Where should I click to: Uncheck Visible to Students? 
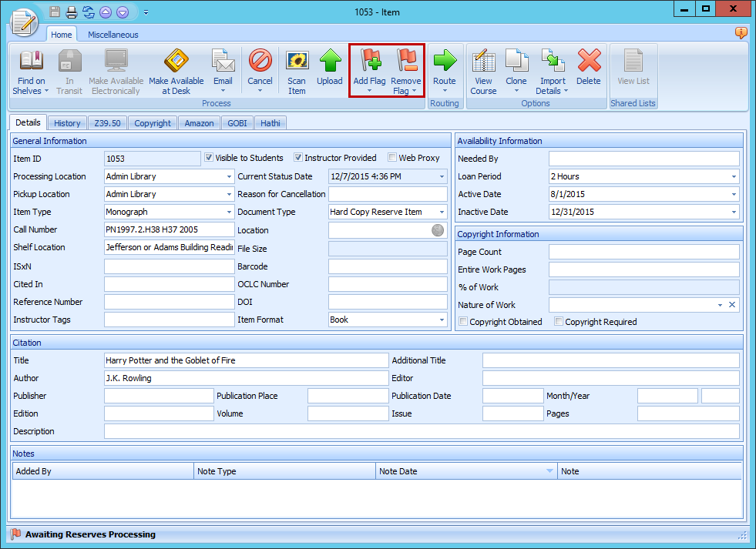(x=210, y=158)
